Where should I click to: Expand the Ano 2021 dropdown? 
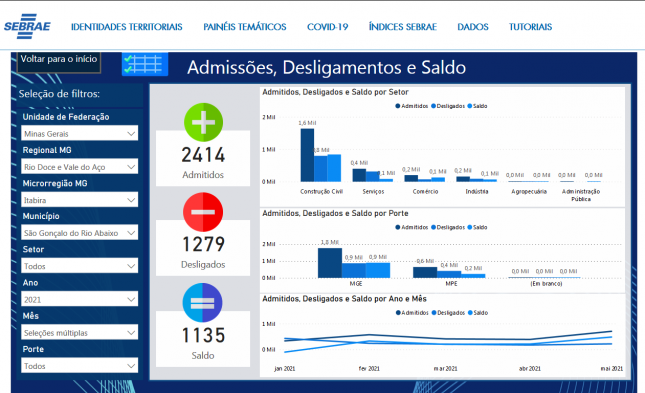click(79, 300)
